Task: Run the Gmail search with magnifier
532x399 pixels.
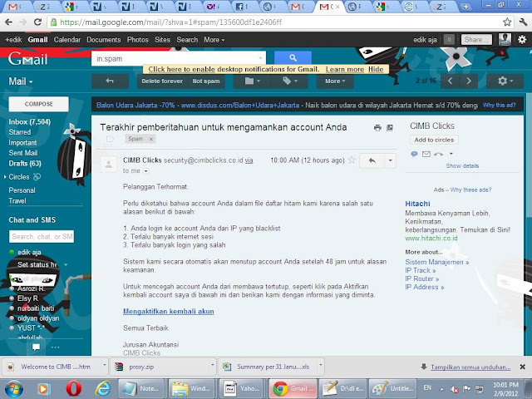Action: (293, 58)
